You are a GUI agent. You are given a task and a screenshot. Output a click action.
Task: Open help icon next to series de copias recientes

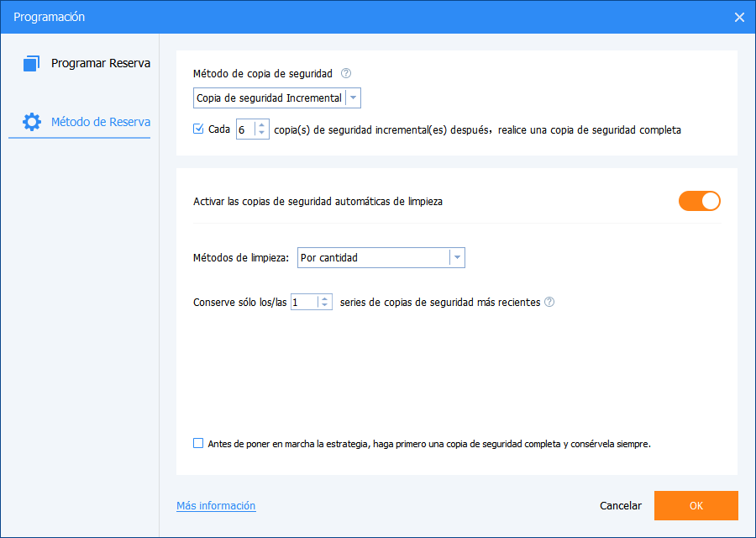point(549,302)
